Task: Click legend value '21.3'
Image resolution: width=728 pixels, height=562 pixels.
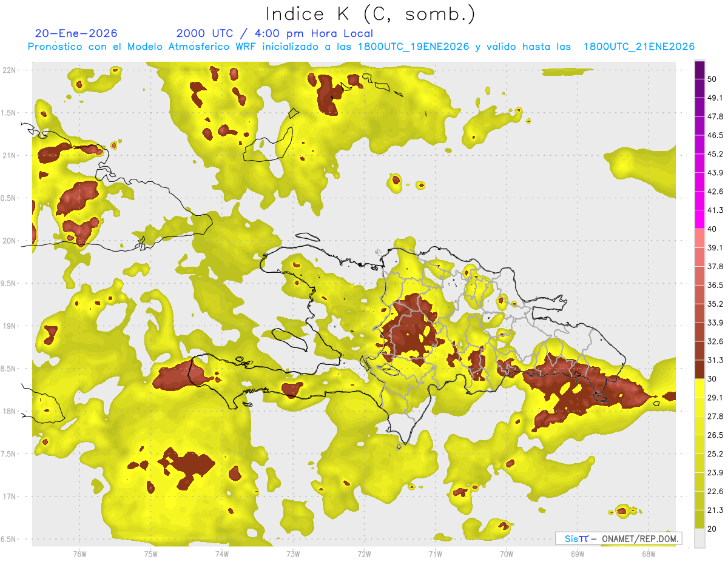Action: point(715,510)
